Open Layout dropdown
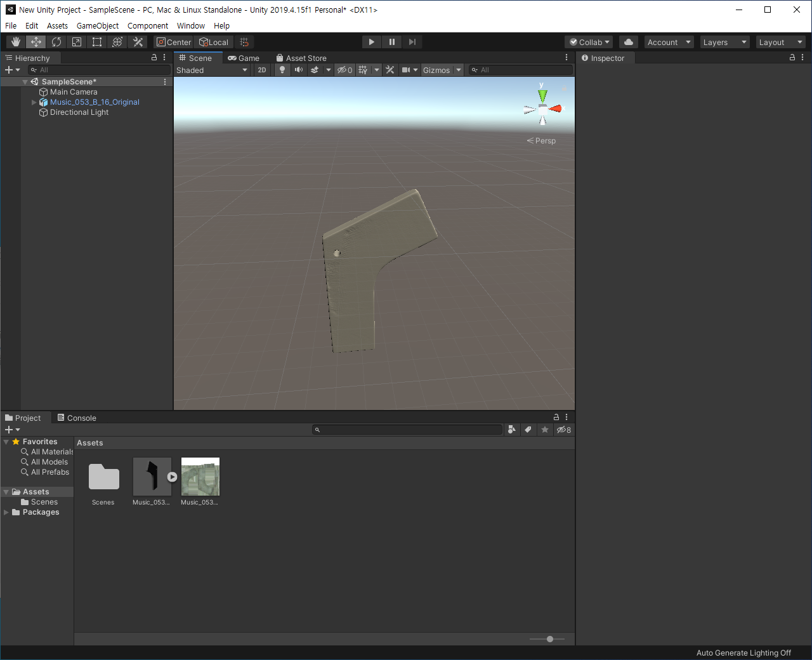The width and height of the screenshot is (812, 660). 781,42
